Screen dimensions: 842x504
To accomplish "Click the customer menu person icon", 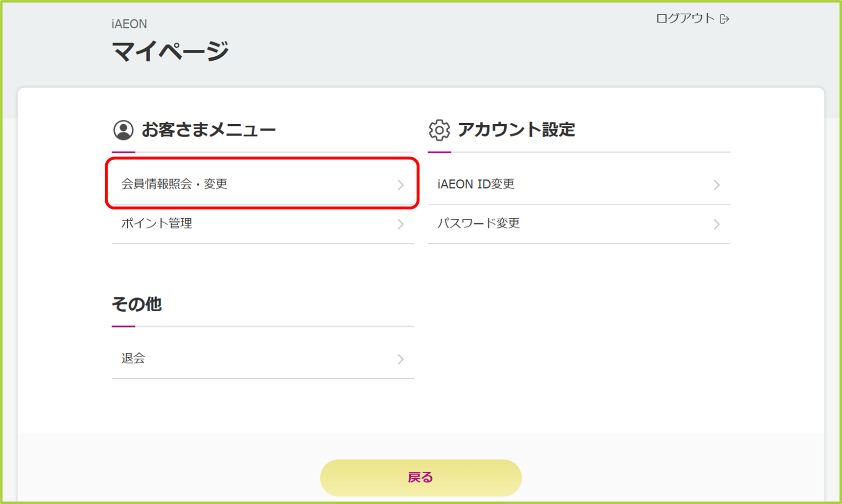I will pos(123,130).
